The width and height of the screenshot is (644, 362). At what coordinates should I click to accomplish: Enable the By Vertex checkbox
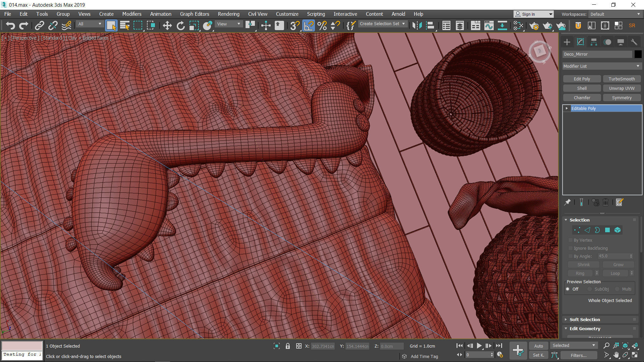click(570, 240)
